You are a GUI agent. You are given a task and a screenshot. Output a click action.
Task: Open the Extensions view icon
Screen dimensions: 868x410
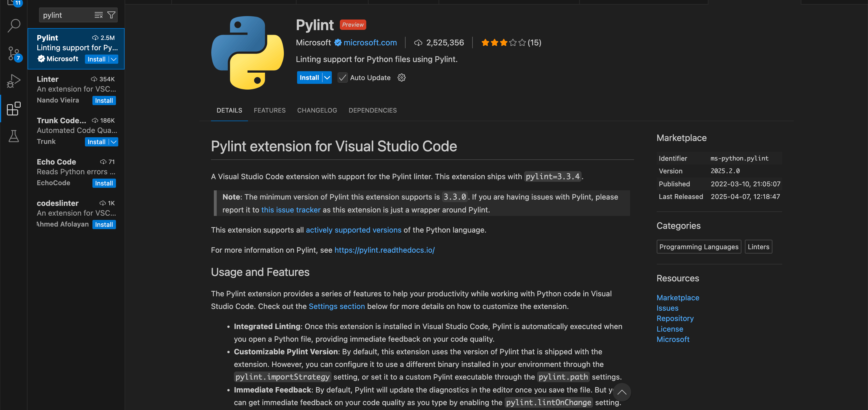click(x=14, y=109)
